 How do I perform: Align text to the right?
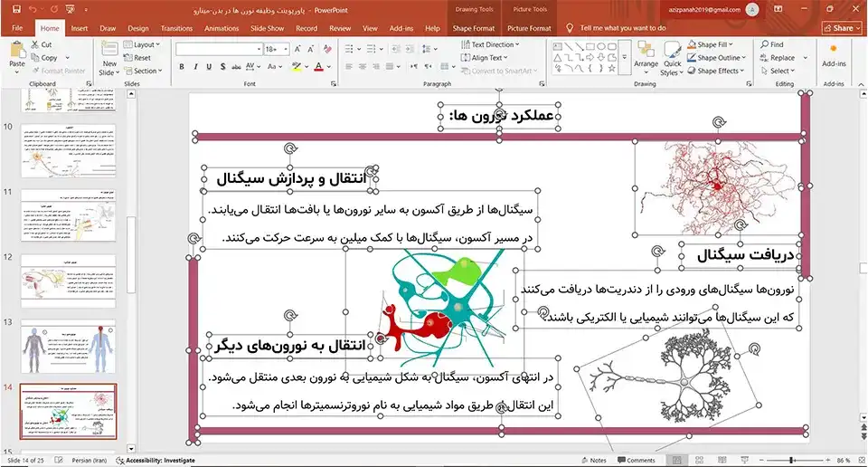pyautogui.click(x=376, y=66)
